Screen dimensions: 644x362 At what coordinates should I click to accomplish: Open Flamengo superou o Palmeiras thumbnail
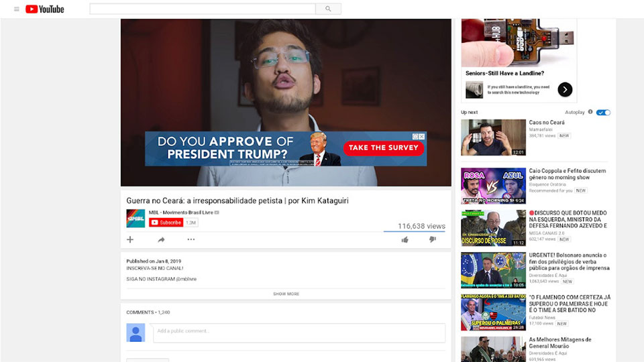pos(493,312)
